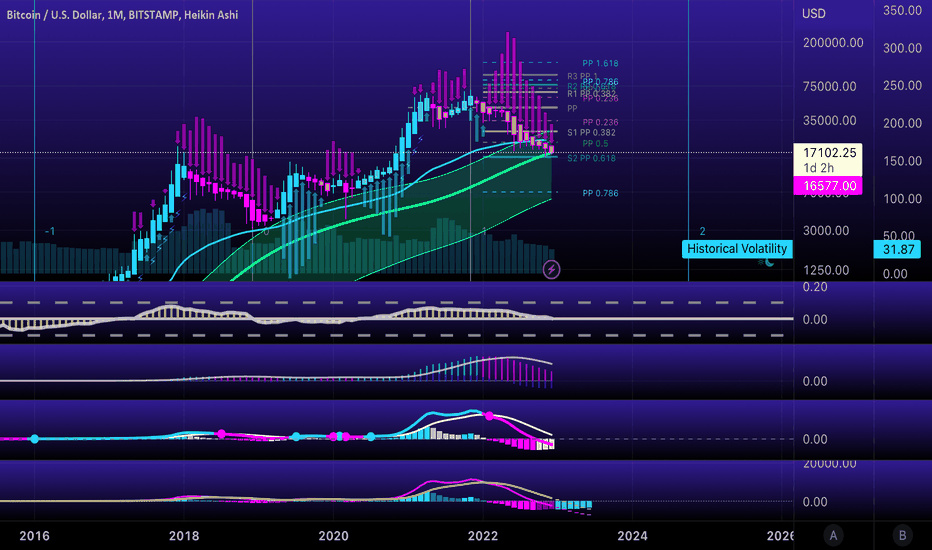Viewport: 932px width, 550px height.
Task: Click the S2 PP 0.618 pivot label
Action: (591, 158)
